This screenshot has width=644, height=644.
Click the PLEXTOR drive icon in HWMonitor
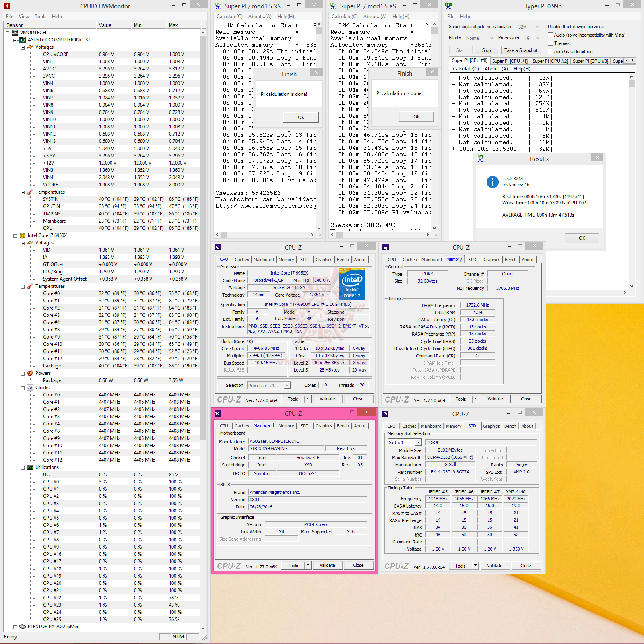tap(23, 627)
